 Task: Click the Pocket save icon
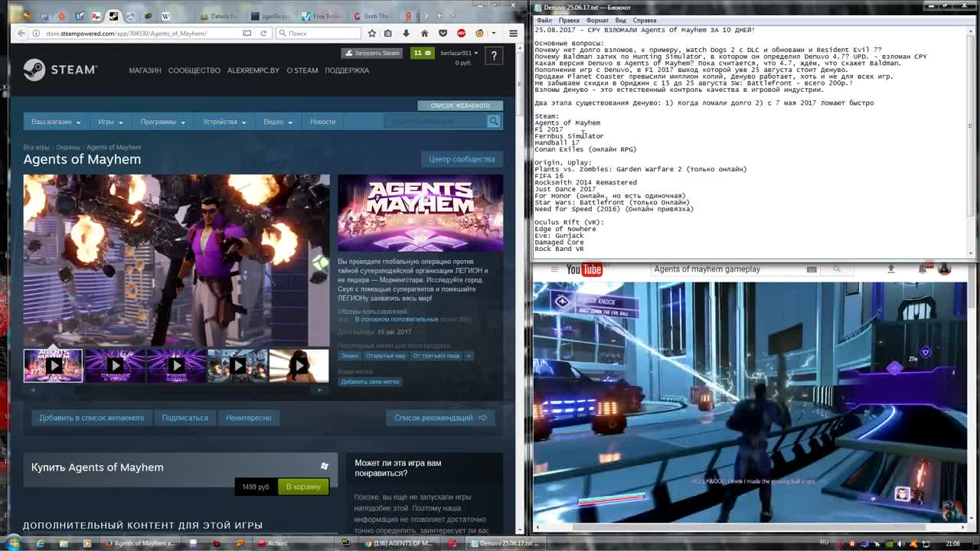click(443, 33)
